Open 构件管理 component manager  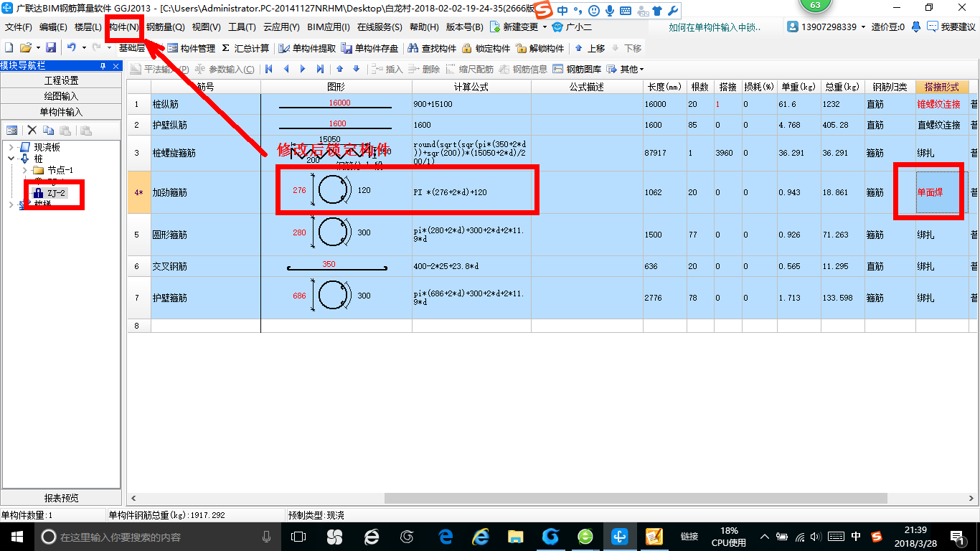click(x=192, y=48)
